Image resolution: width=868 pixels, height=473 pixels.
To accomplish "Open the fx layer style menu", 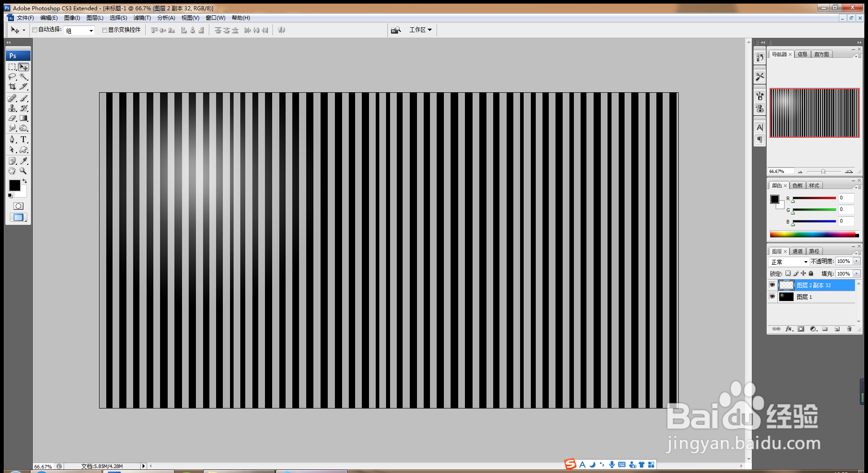I will coord(789,329).
